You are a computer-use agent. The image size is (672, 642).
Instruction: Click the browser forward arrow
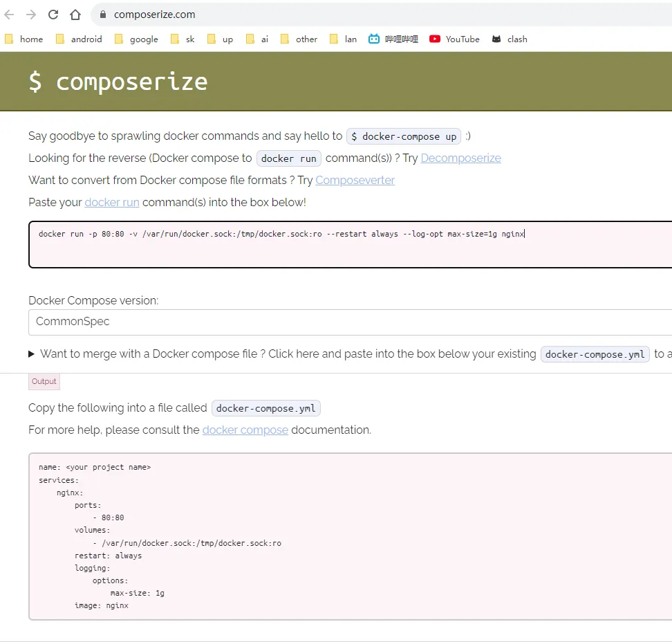[31, 15]
